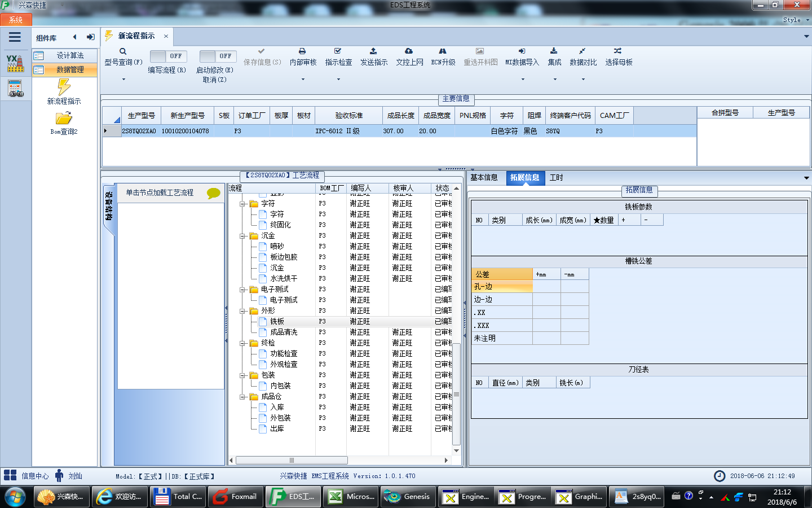Select the 数据管理 menu item
This screenshot has width=812, height=508.
64,69
